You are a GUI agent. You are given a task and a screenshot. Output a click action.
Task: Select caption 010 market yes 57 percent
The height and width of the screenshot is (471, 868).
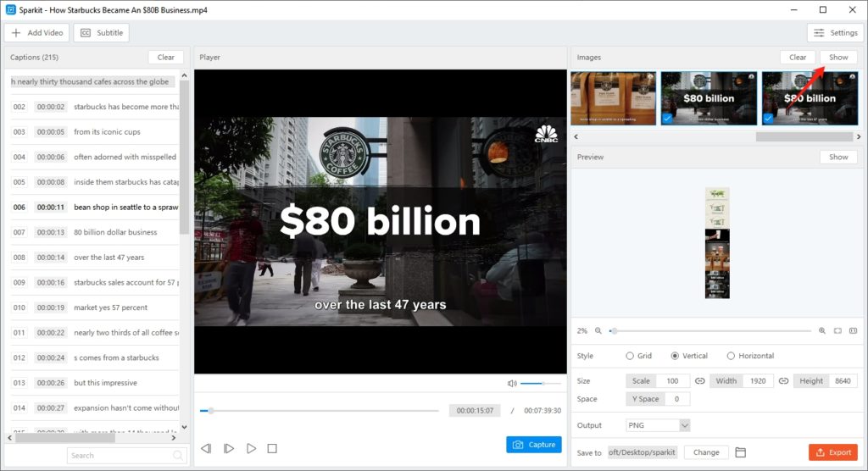pos(95,308)
